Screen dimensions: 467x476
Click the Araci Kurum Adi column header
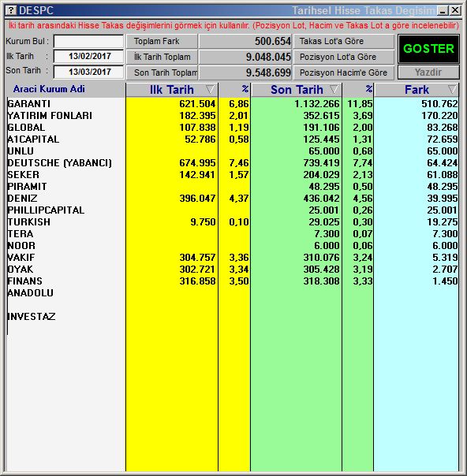tap(49, 89)
